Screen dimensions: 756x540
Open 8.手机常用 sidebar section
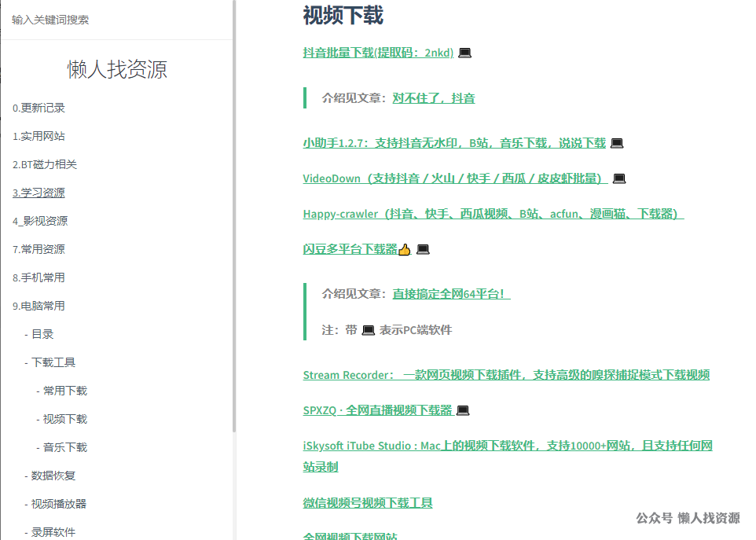(x=39, y=277)
